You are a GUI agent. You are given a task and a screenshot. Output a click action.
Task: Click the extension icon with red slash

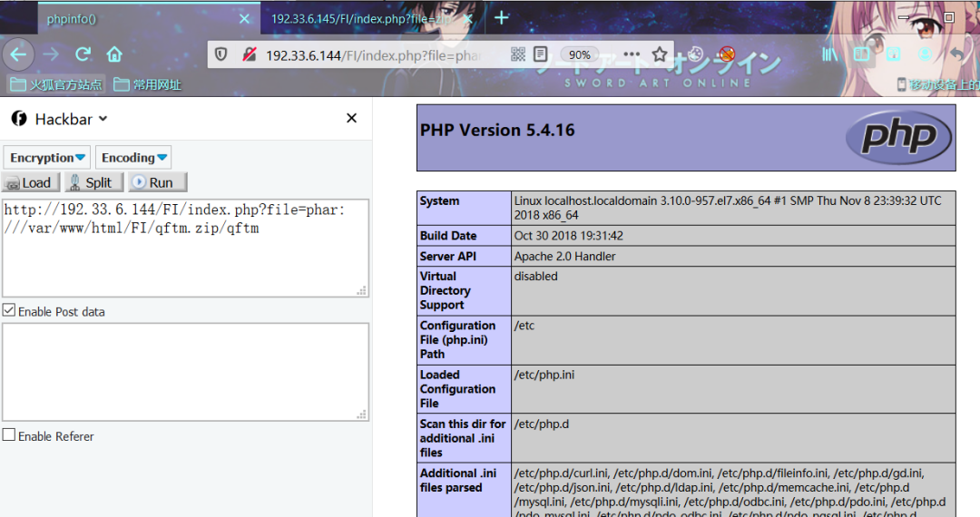click(727, 54)
